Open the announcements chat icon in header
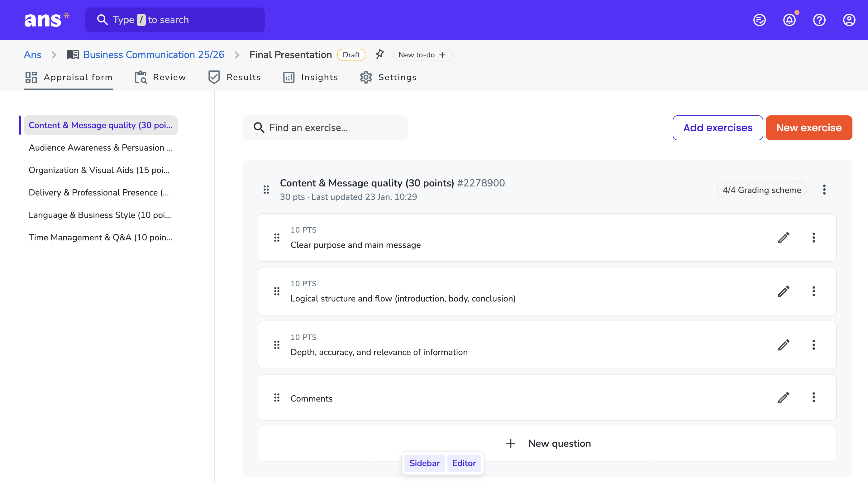This screenshot has height=482, width=868. pyautogui.click(x=760, y=20)
